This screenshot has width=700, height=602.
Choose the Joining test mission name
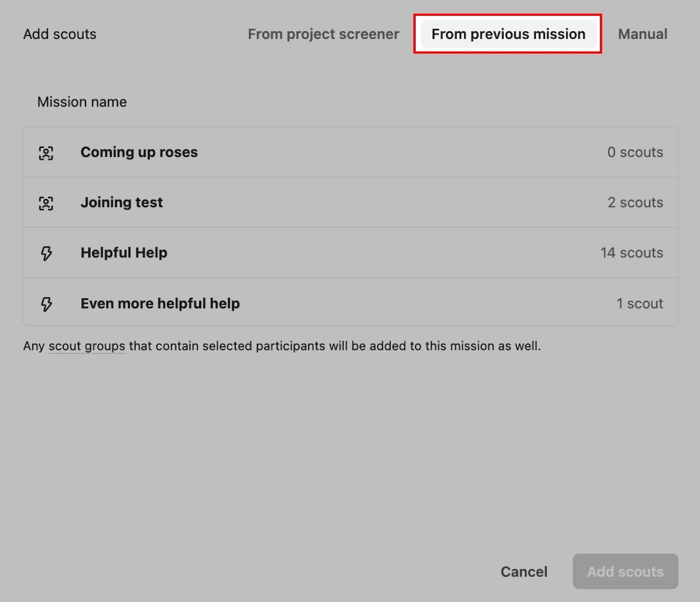[122, 202]
